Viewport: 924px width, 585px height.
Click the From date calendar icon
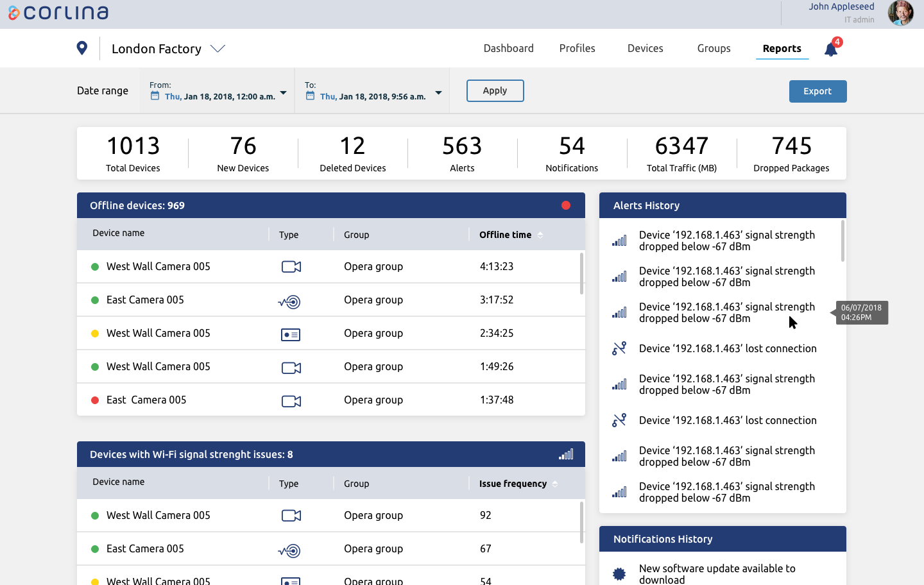click(x=155, y=96)
